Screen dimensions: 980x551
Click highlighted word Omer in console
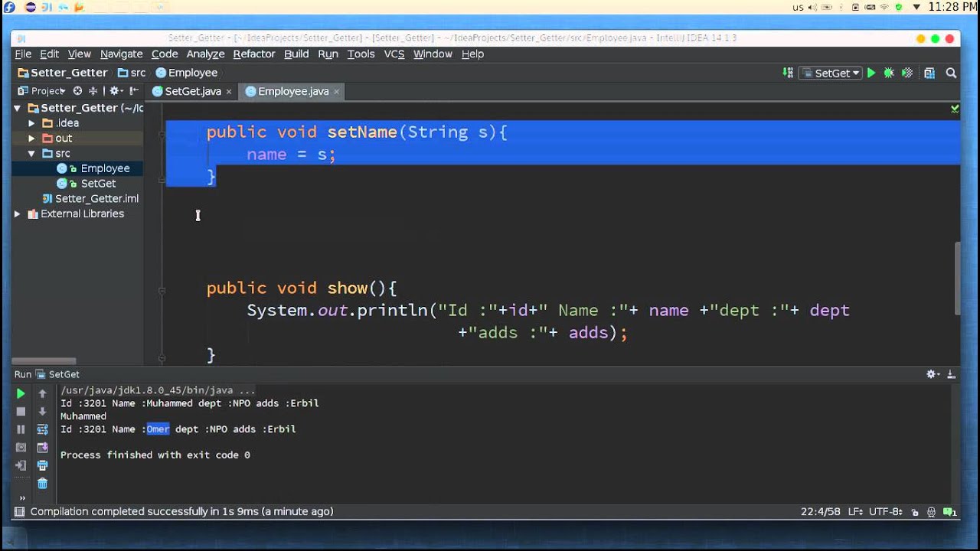(x=158, y=429)
